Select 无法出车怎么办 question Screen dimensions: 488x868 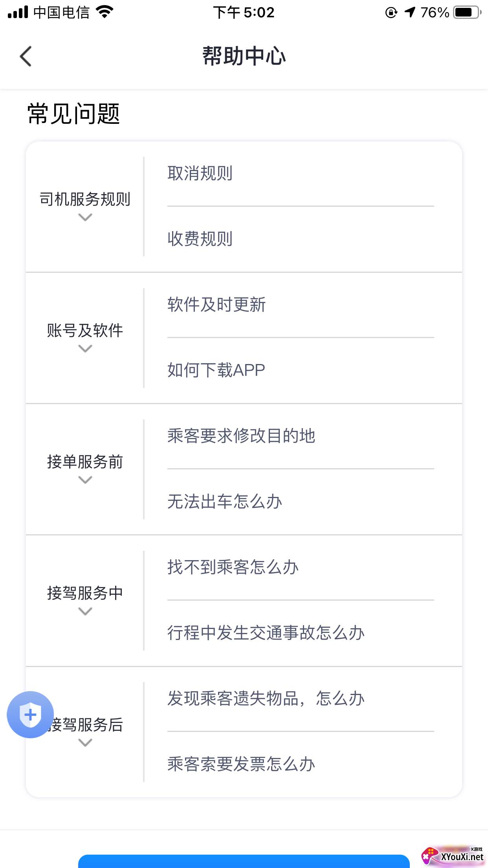[x=225, y=502]
